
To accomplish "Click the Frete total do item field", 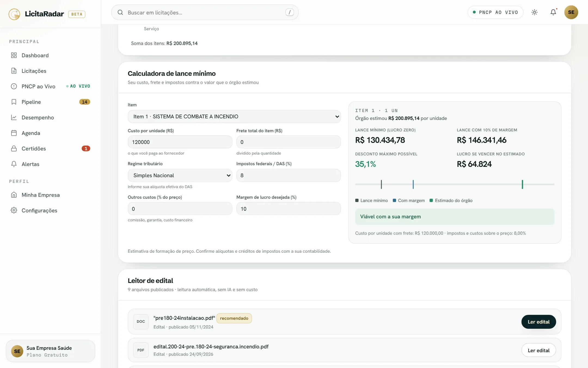I will [x=289, y=142].
